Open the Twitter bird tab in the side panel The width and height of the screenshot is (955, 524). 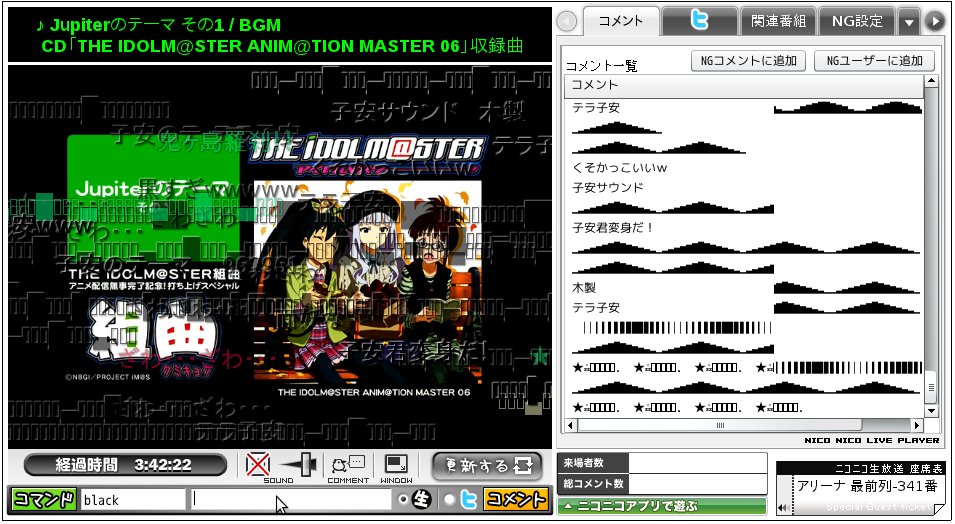point(699,21)
